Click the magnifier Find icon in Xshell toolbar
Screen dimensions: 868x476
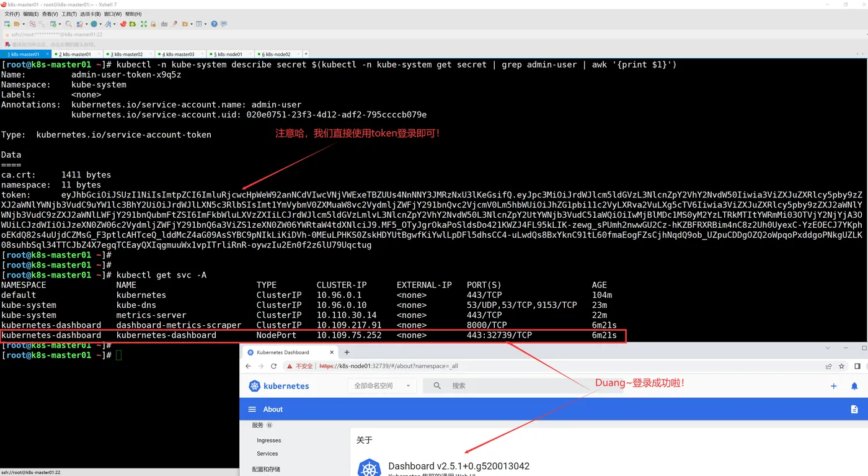[x=68, y=24]
